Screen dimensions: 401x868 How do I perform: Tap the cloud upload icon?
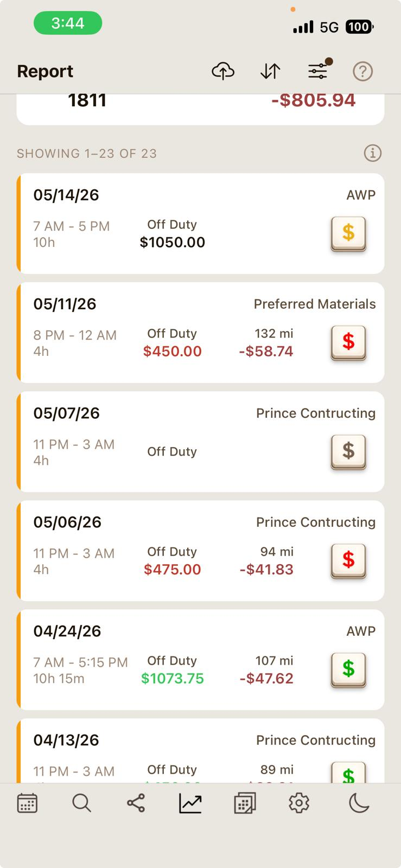point(223,71)
